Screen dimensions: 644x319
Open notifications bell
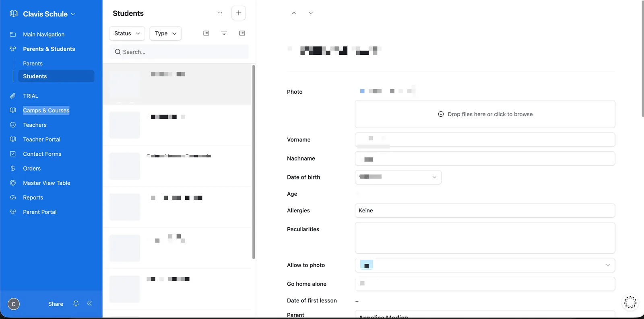pos(76,304)
